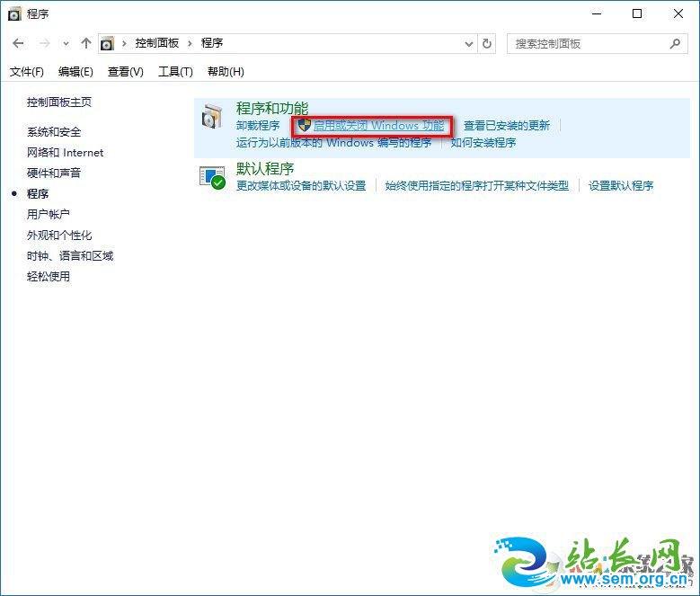The height and width of the screenshot is (596, 700).
Task: Click 更改媒体或设备的默认设置
Action: [301, 186]
